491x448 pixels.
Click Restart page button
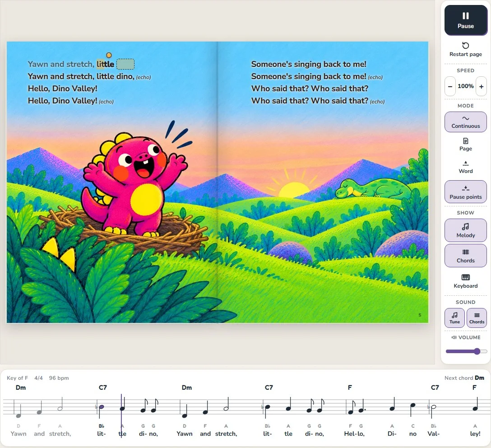(x=465, y=50)
